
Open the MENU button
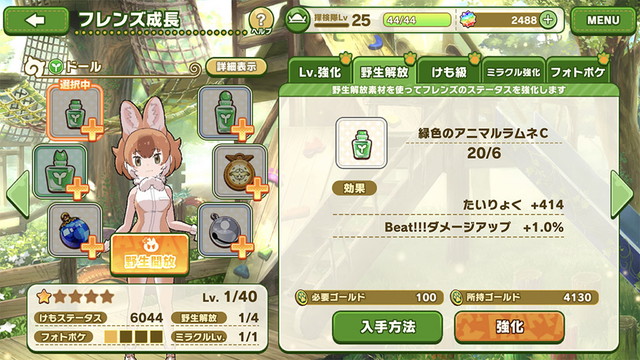point(603,20)
